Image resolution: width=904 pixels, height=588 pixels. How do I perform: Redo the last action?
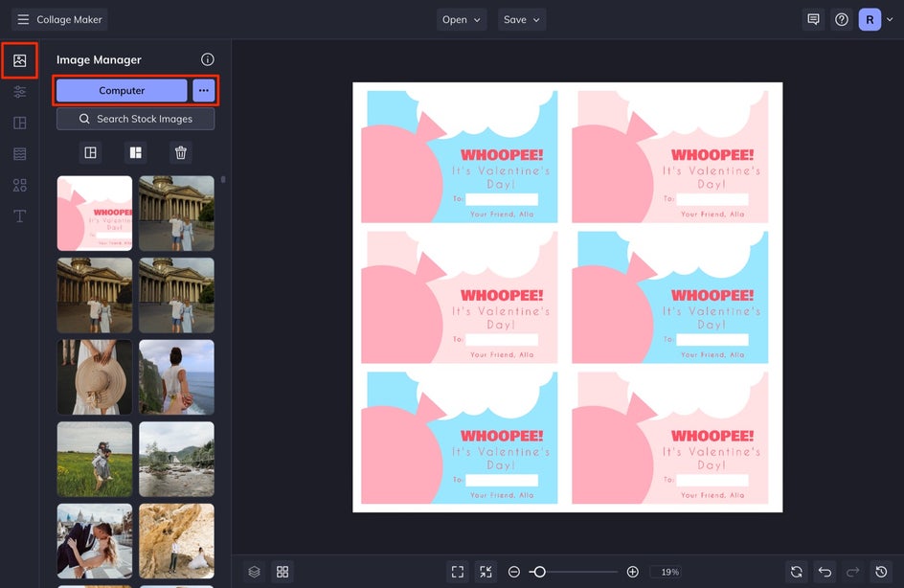852,572
